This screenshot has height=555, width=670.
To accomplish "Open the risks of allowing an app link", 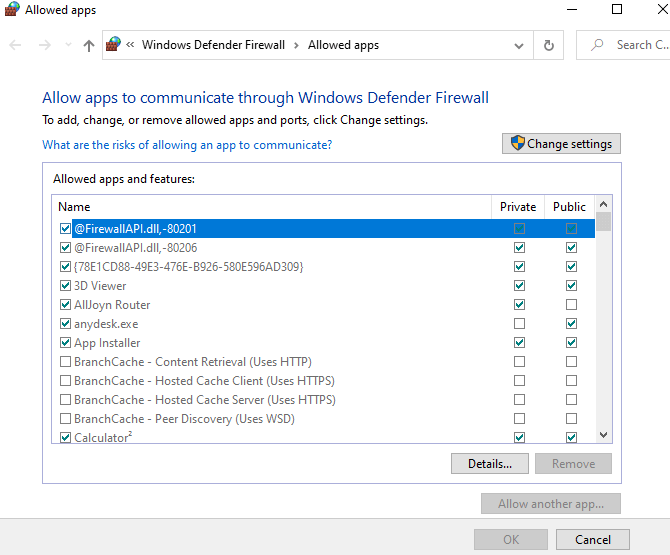I will pos(187,145).
